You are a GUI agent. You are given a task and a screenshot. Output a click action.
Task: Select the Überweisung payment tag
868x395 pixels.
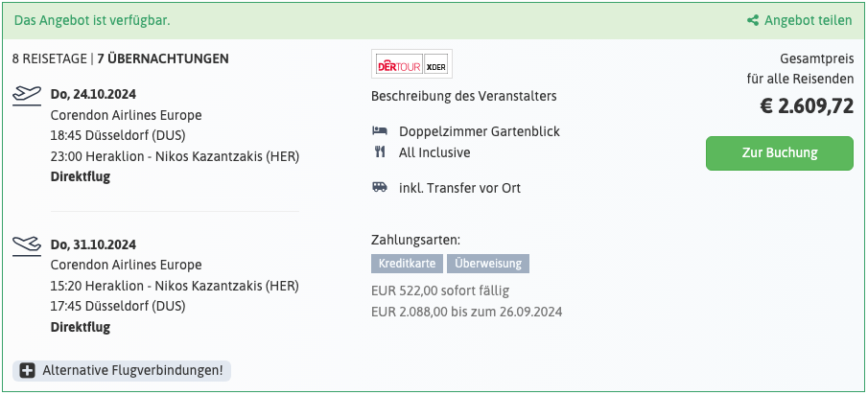(488, 264)
